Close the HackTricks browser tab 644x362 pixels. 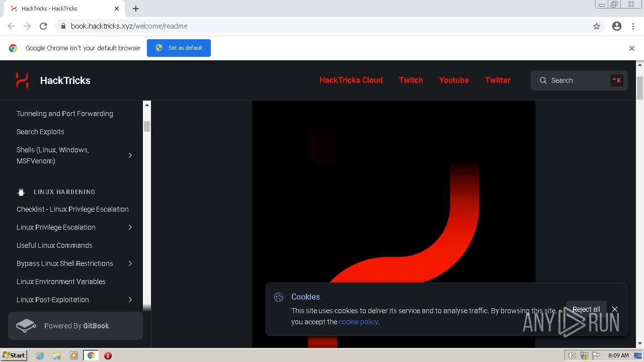pyautogui.click(x=117, y=9)
